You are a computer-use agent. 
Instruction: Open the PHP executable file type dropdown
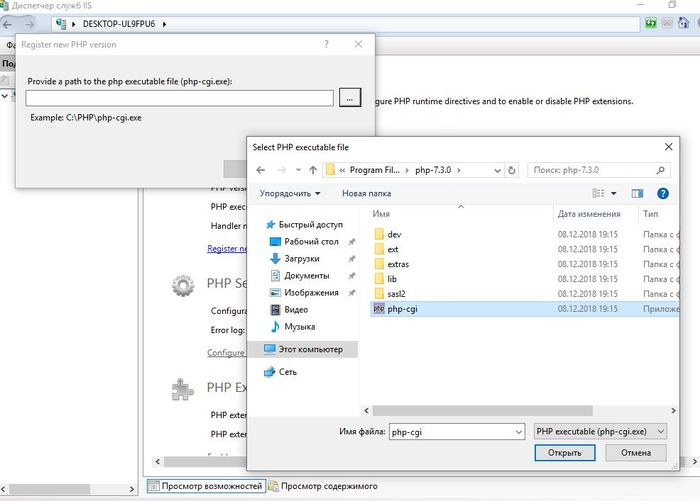coord(657,431)
